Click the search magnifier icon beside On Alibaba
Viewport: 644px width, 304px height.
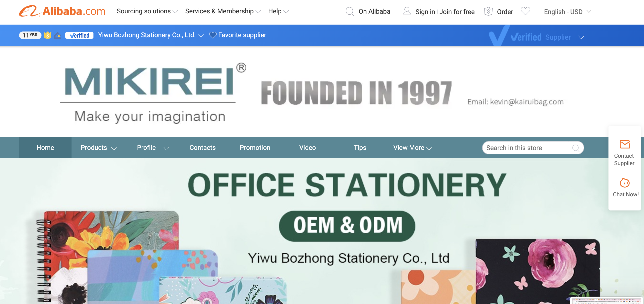350,11
